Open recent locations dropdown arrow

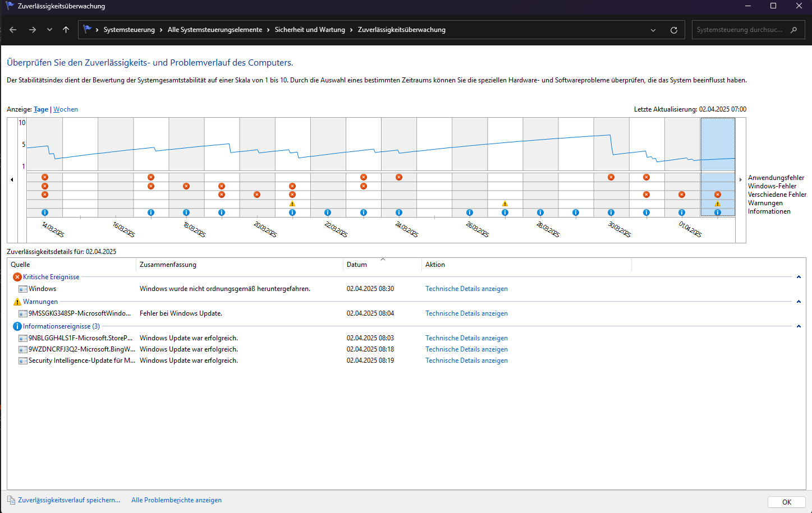click(50, 30)
